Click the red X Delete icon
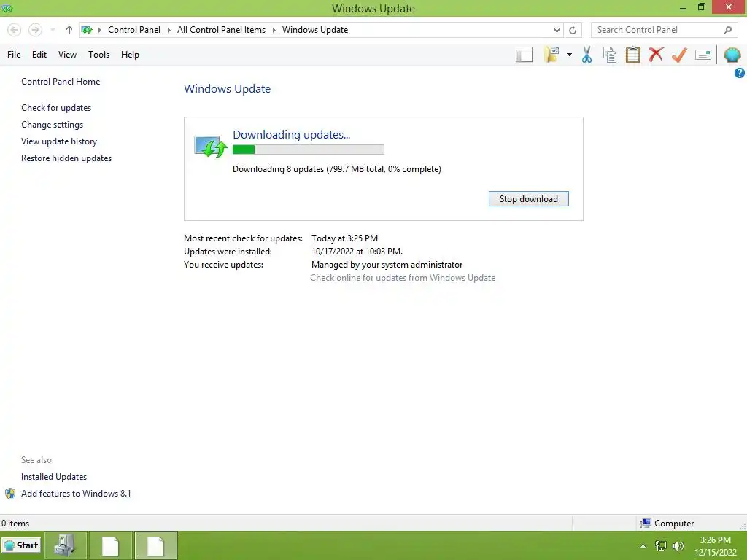 [x=656, y=55]
